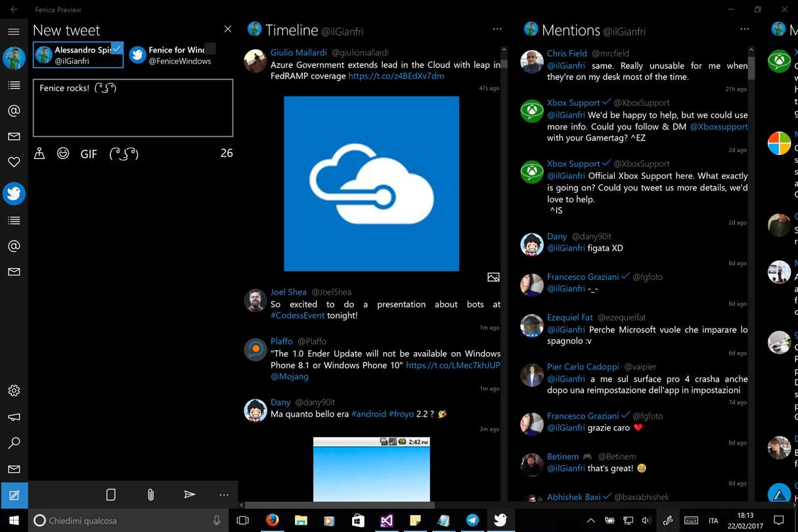The height and width of the screenshot is (532, 798).
Task: Click Timeline column header avatar
Action: pyautogui.click(x=254, y=29)
